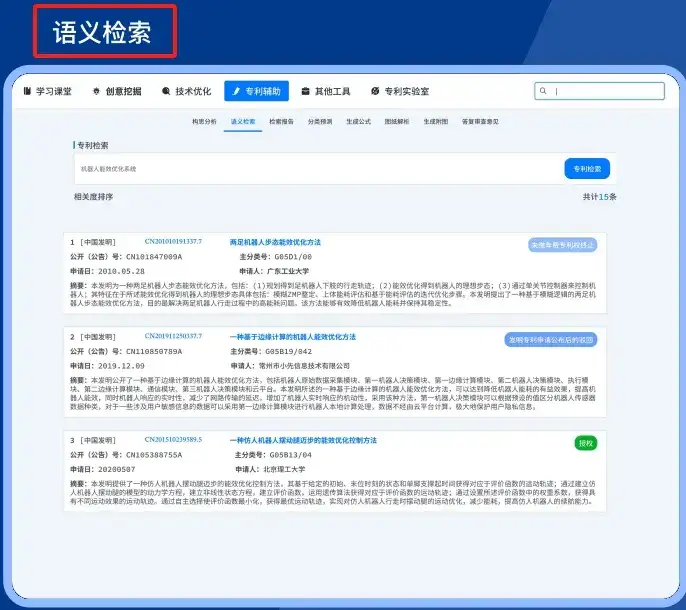The image size is (686, 610).
Task: Open the 技术优化 menu
Action: [x=187, y=91]
